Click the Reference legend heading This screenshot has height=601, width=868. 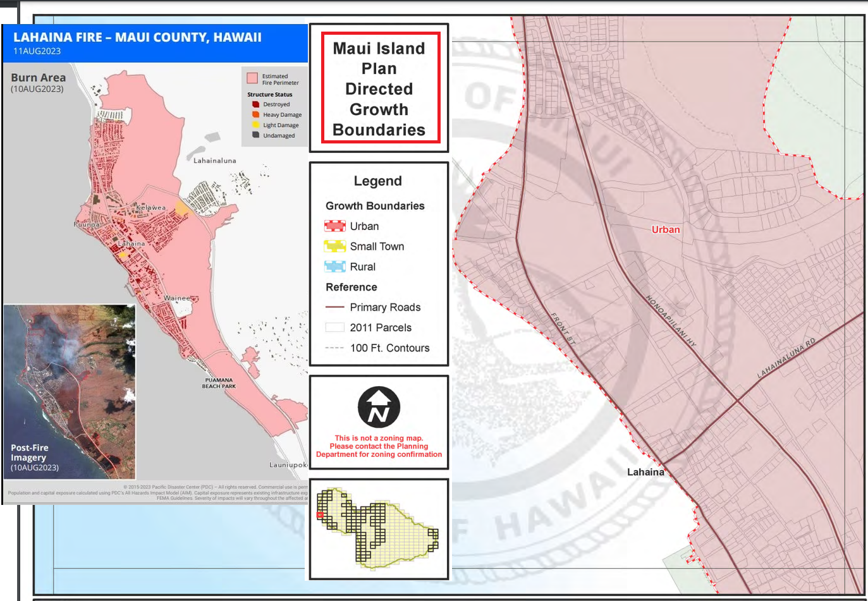pos(351,287)
